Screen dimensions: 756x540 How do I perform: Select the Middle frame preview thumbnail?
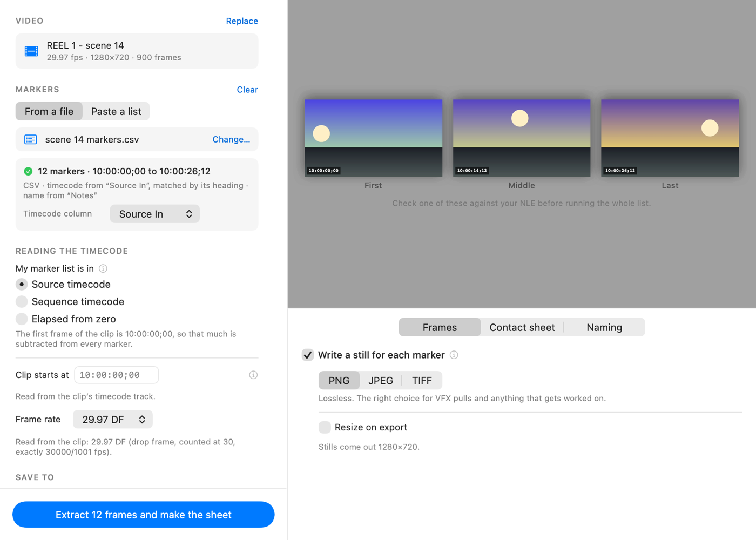(x=522, y=138)
